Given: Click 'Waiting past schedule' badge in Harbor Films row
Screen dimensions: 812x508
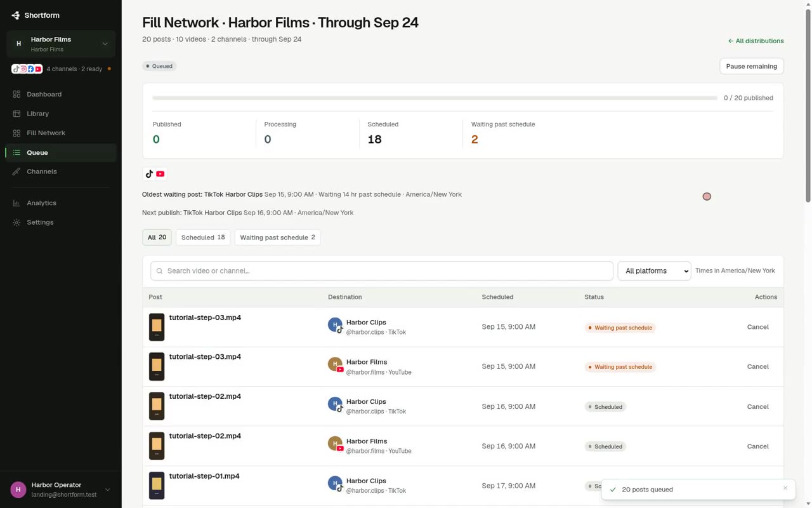Looking at the screenshot, I should (x=620, y=367).
